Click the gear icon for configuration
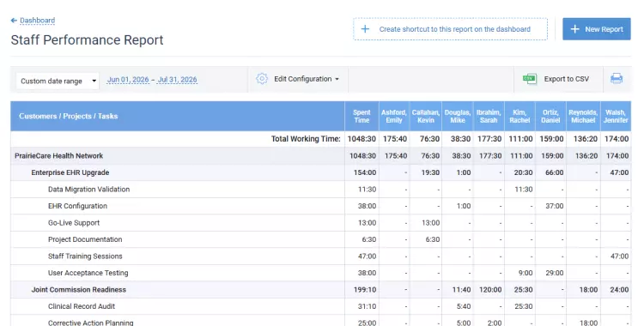The width and height of the screenshot is (644, 326). [262, 79]
